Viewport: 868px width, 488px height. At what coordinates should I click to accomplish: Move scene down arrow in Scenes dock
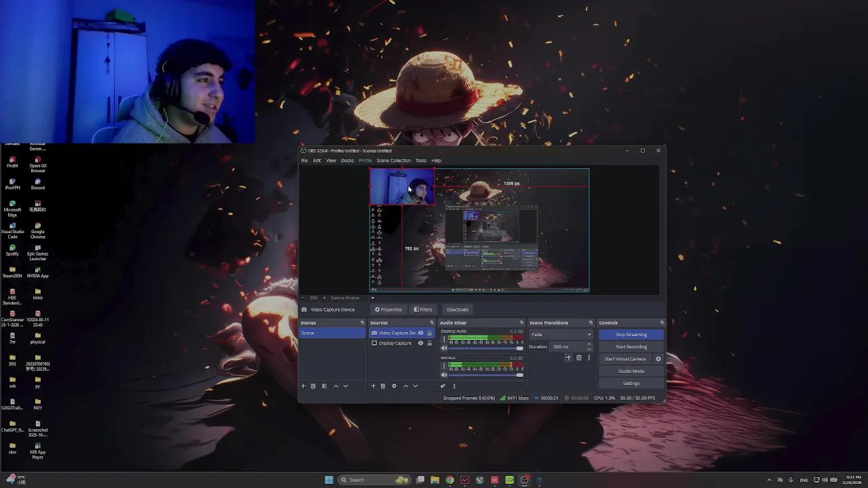[x=345, y=386]
